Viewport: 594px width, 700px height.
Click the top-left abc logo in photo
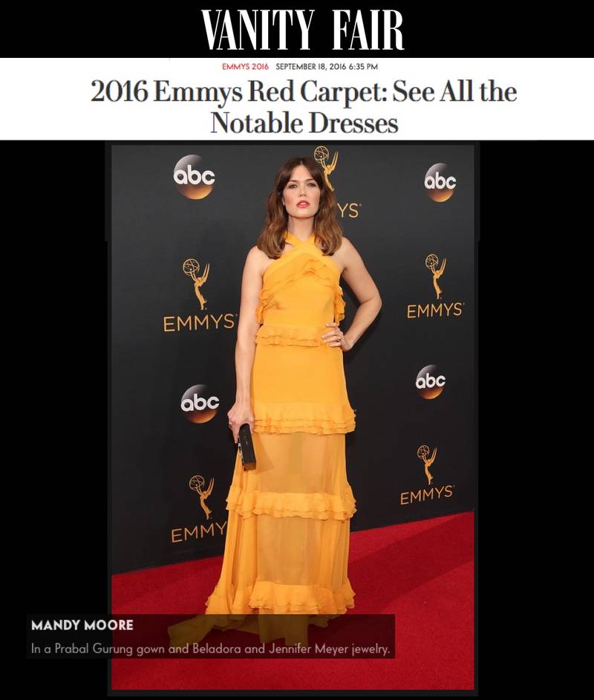pyautogui.click(x=194, y=177)
